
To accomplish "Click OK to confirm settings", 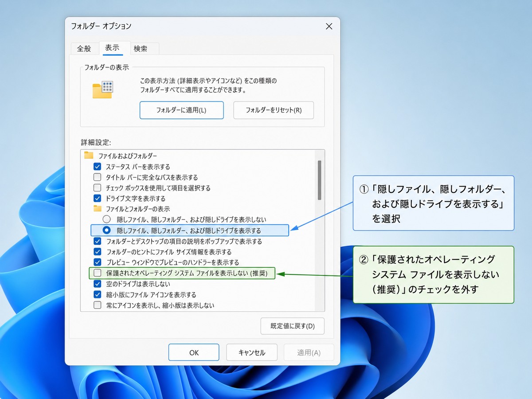I will 194,352.
